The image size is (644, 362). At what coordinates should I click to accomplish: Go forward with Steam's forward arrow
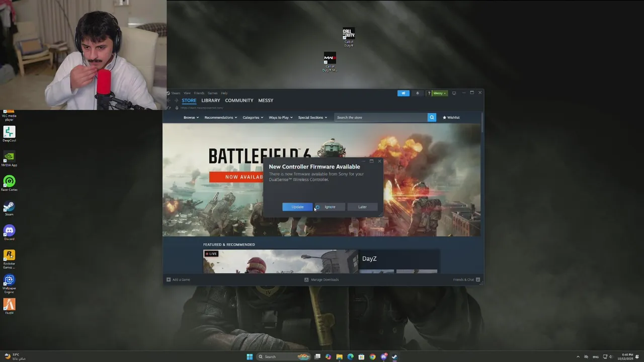coord(176,101)
